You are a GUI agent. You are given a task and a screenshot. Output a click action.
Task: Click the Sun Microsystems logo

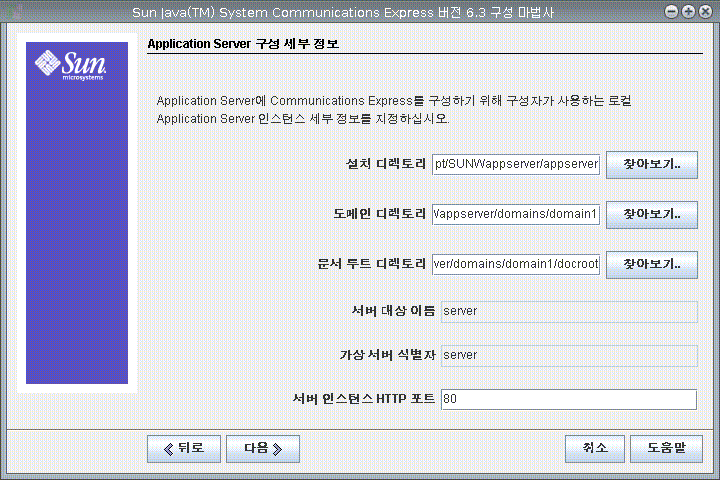pos(71,65)
